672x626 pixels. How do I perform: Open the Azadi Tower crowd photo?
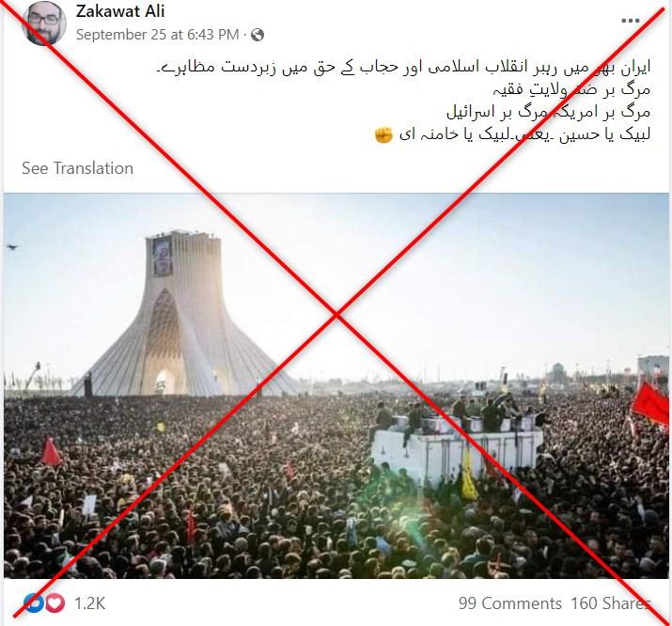[336, 385]
